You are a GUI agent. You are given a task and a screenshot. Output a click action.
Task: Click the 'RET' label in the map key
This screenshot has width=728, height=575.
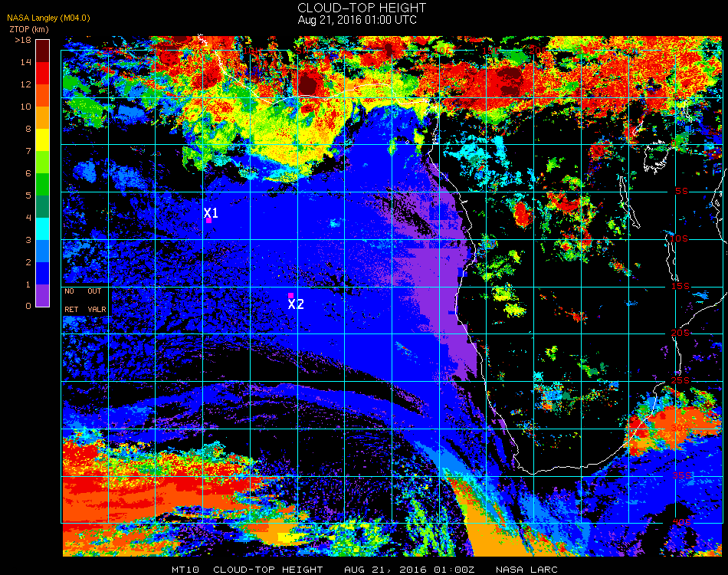[71, 309]
